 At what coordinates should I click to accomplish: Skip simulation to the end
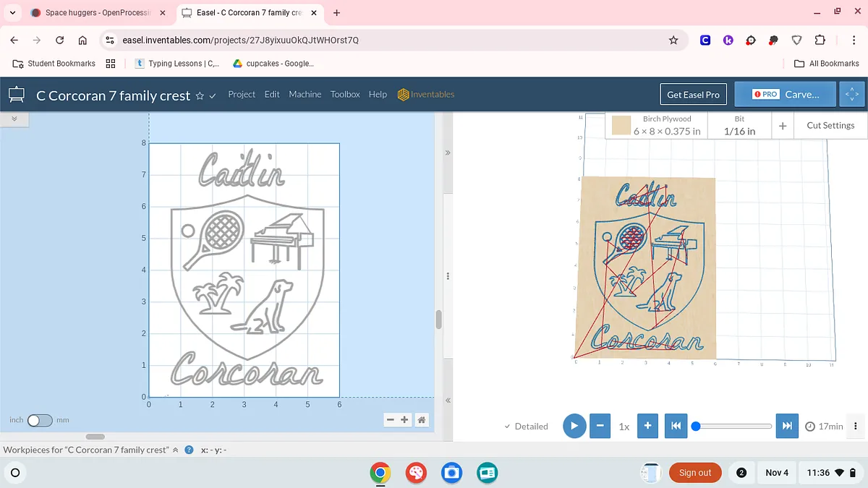[x=787, y=426]
